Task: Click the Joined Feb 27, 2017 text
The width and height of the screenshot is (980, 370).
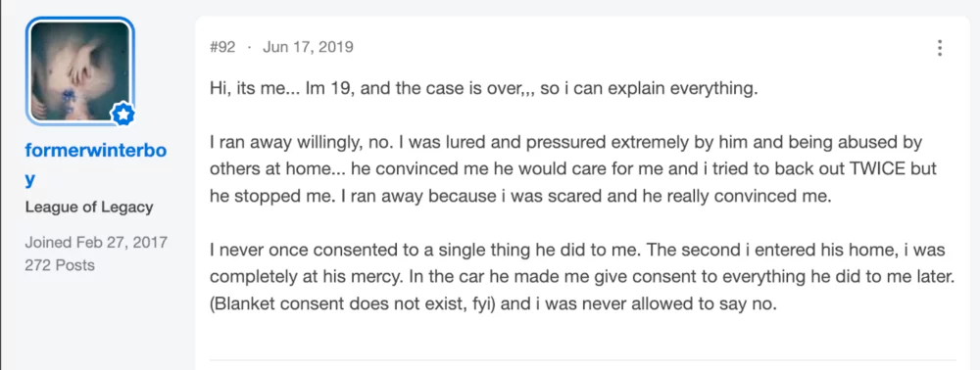Action: (96, 242)
